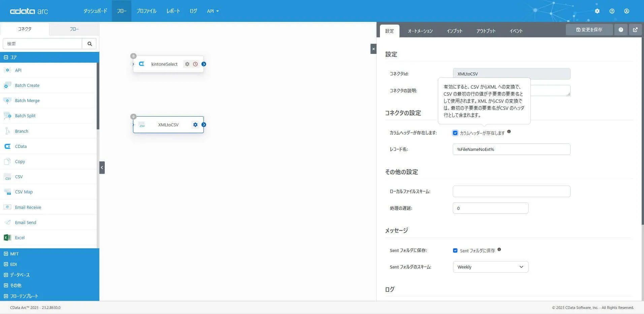Select the CSV connector in the list
This screenshot has height=314, width=644.
(x=49, y=177)
